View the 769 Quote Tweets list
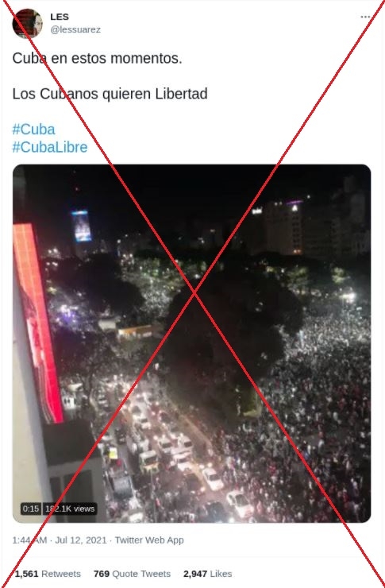 132,574
